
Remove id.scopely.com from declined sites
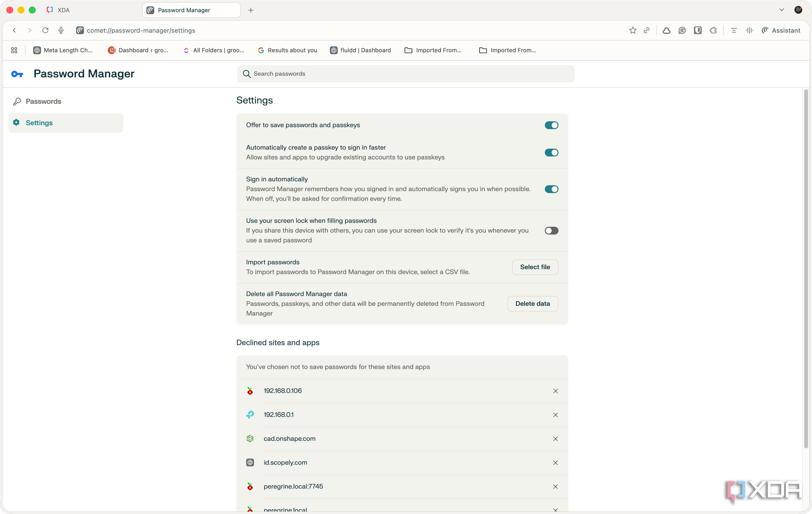pyautogui.click(x=555, y=463)
